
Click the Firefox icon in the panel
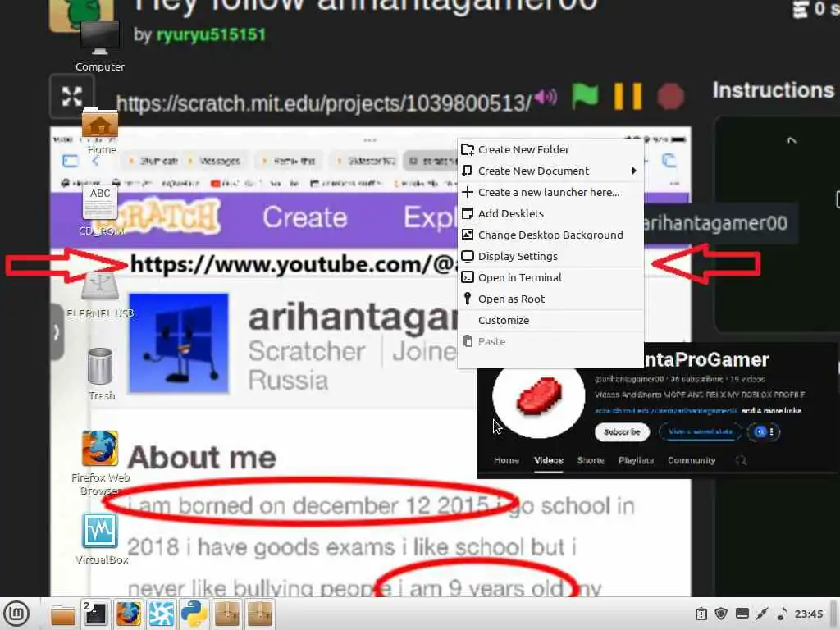point(129,614)
